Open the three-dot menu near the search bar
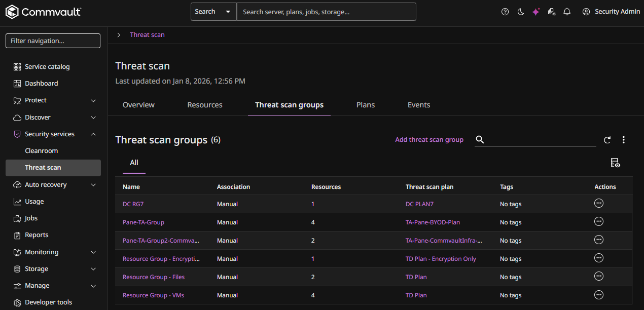 pyautogui.click(x=624, y=140)
